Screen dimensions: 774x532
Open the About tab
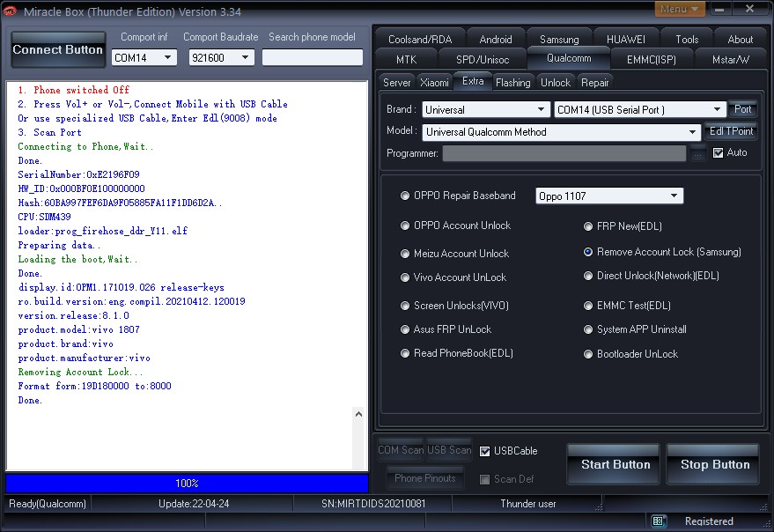coord(740,40)
